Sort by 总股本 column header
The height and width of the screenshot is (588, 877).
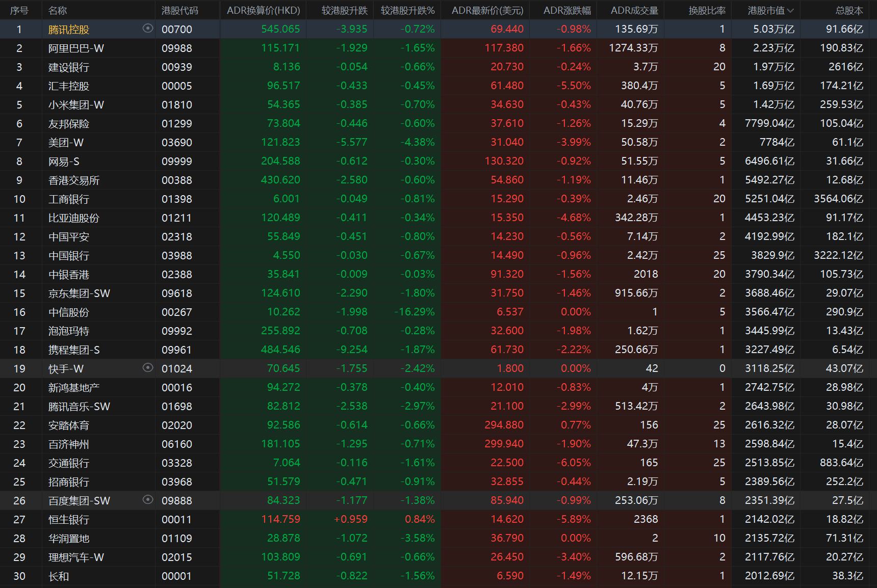click(849, 10)
